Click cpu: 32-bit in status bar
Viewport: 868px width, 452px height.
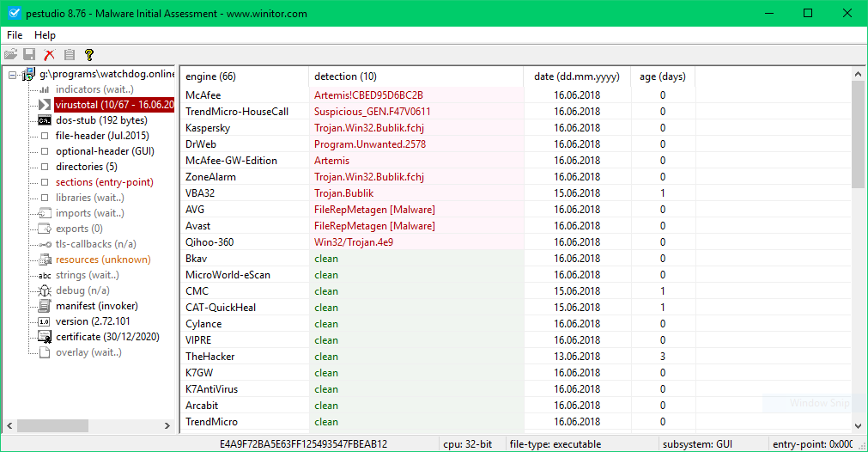468,444
